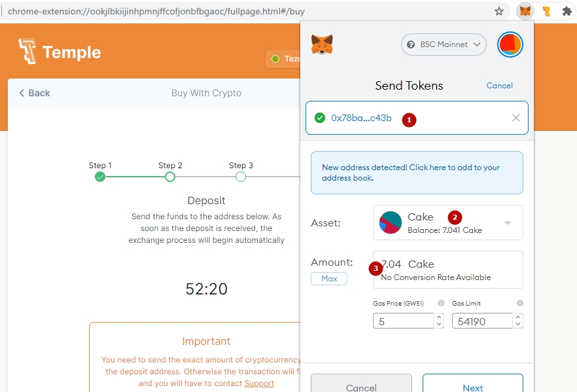Show info about Gas Price (GWEI)
577x392 pixels.
click(x=441, y=303)
